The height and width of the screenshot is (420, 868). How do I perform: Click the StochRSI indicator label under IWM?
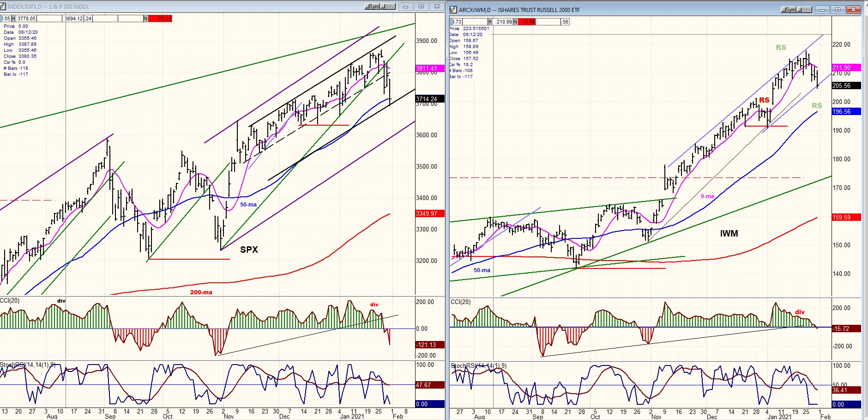click(478, 365)
